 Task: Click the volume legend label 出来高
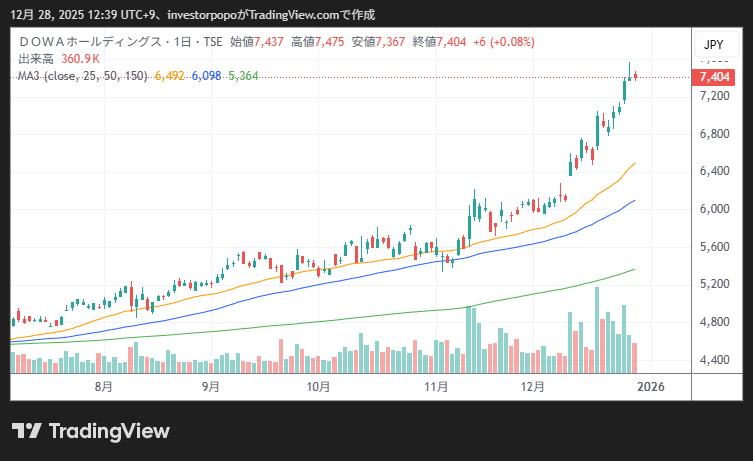[36, 59]
